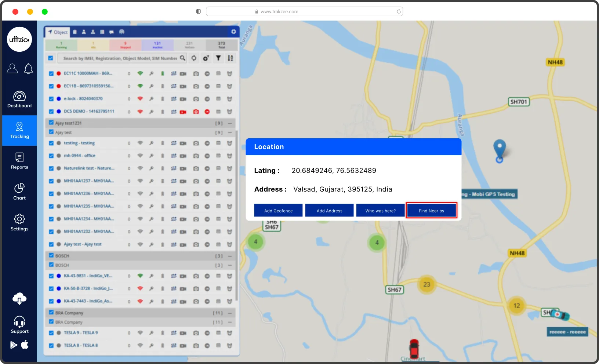Click the cloud download icon
The image size is (599, 364).
coord(19,299)
